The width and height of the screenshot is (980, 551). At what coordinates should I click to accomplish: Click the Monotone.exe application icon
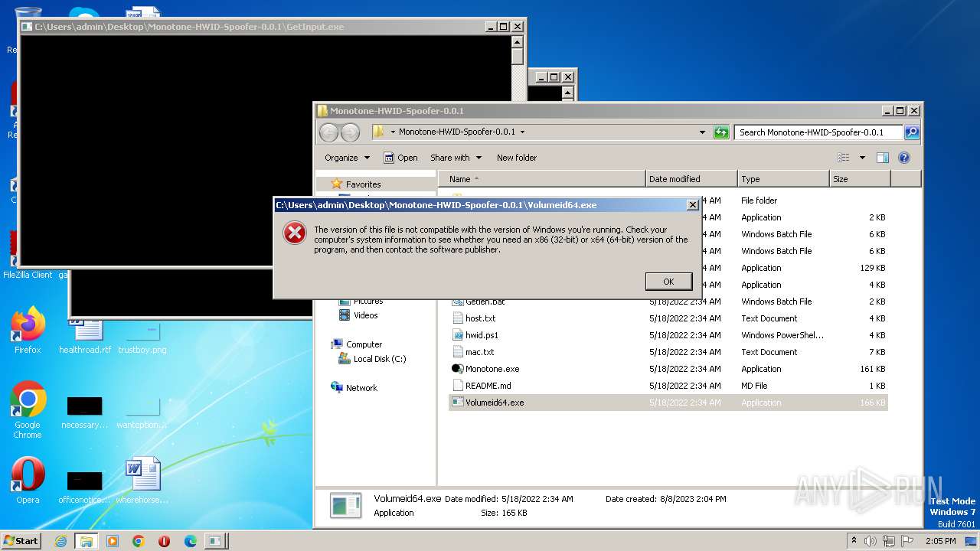click(x=458, y=369)
